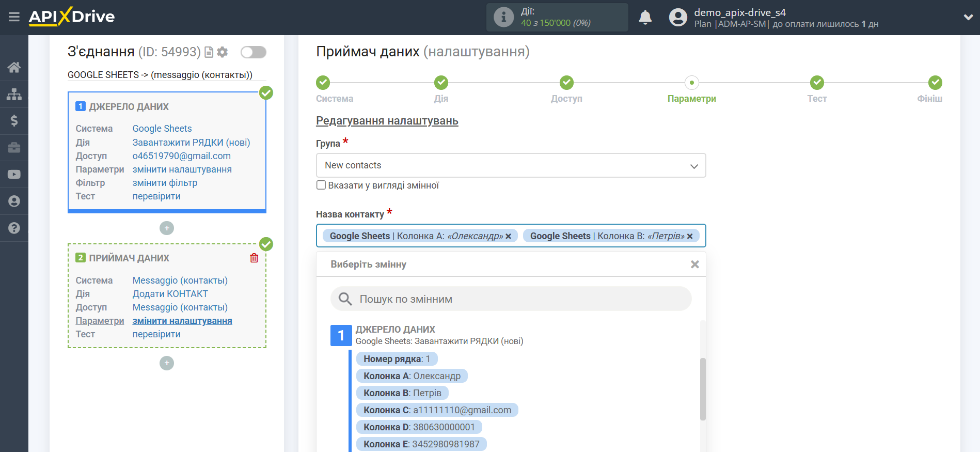Click source 'перевірити' test link

[156, 196]
